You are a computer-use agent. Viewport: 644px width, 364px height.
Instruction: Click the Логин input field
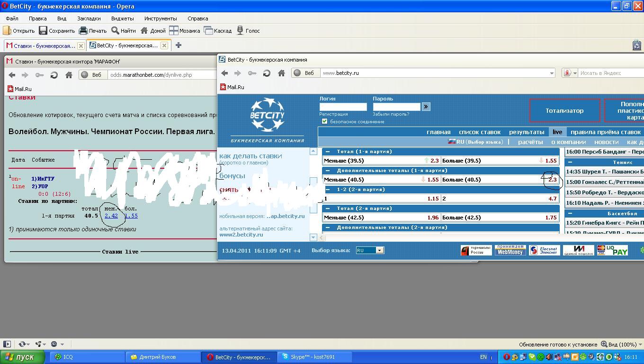point(343,107)
